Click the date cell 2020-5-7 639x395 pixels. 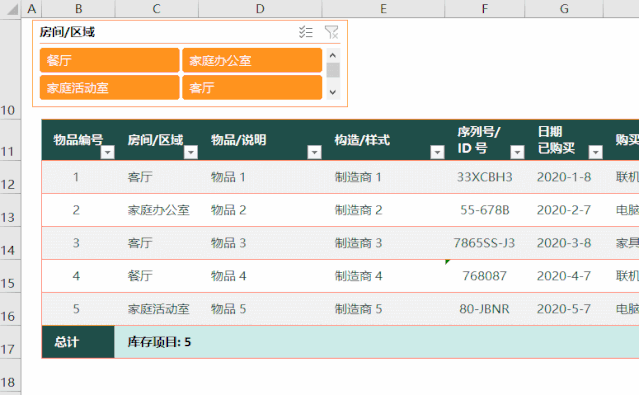tap(564, 309)
